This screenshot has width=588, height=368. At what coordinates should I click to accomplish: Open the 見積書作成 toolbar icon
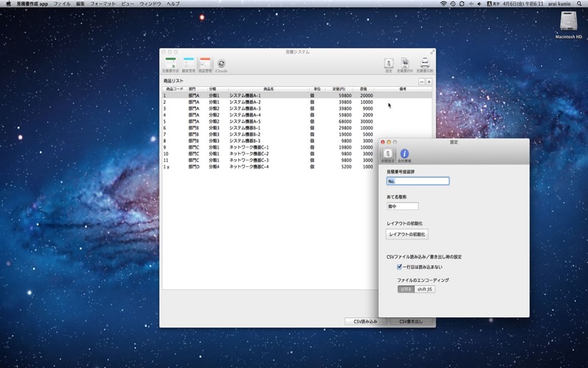click(x=171, y=65)
